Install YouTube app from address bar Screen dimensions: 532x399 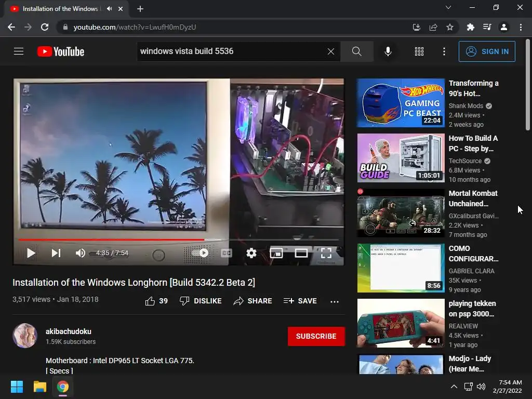(x=416, y=27)
